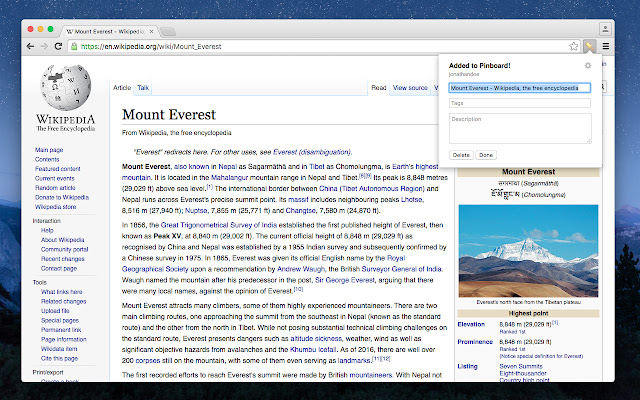
Task: Open the Contact page link
Action: (59, 268)
